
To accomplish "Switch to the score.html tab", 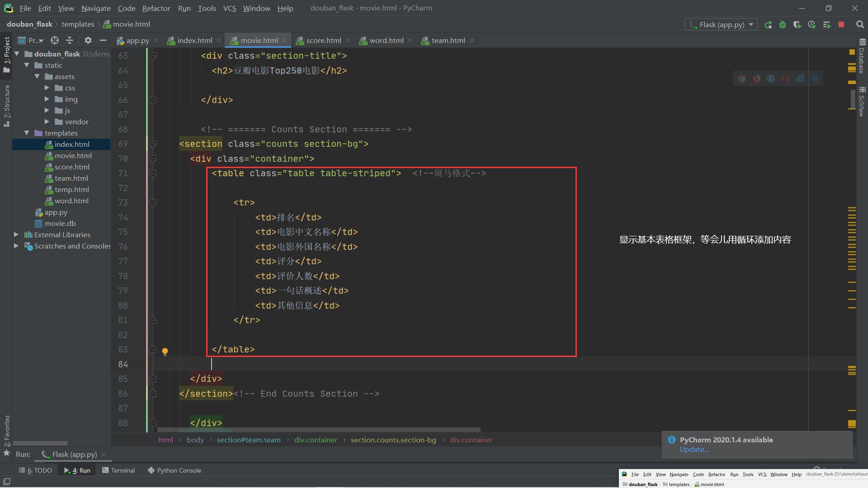I will (323, 40).
